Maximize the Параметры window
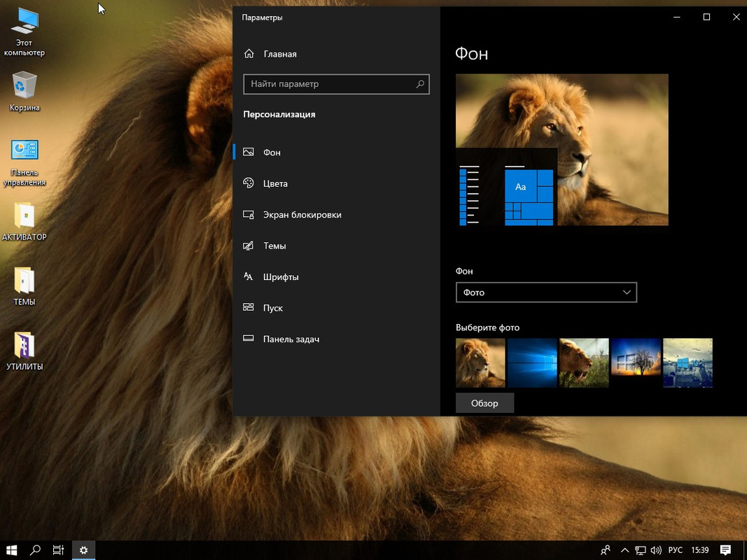Viewport: 747px width, 560px height. (x=706, y=17)
